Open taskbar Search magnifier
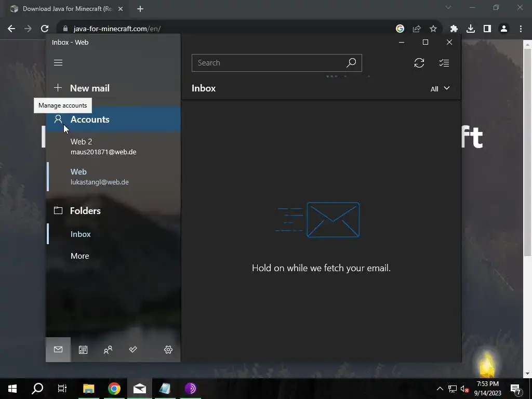This screenshot has height=399, width=532. [x=37, y=389]
